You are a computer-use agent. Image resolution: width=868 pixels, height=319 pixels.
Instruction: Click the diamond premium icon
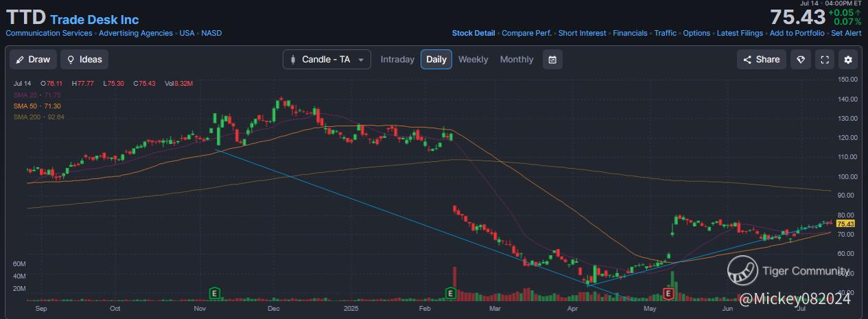tap(801, 60)
